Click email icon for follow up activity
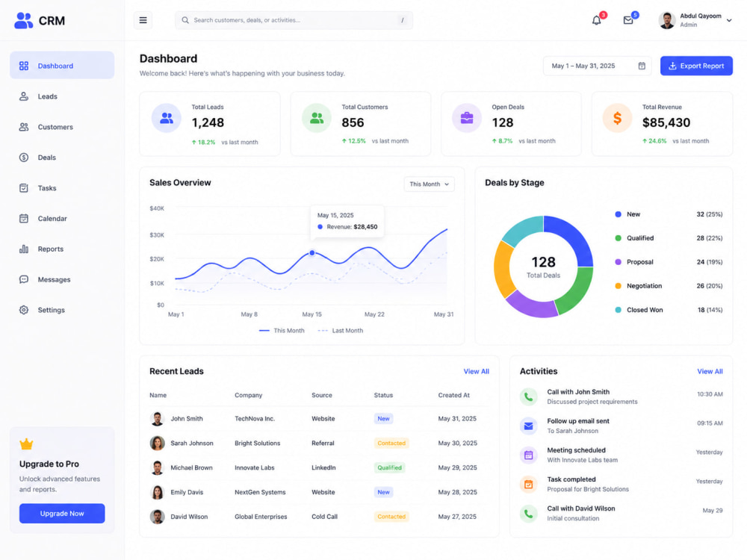The height and width of the screenshot is (560, 747). click(x=528, y=426)
